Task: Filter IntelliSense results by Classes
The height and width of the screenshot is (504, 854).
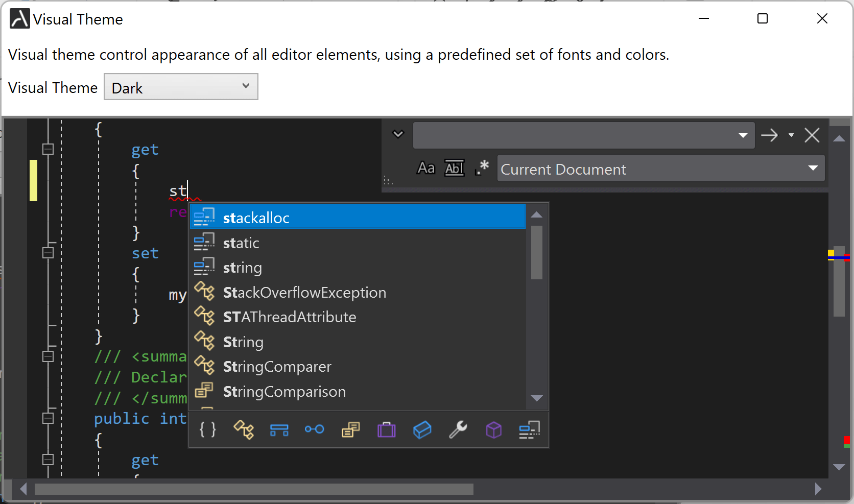Action: click(x=244, y=430)
